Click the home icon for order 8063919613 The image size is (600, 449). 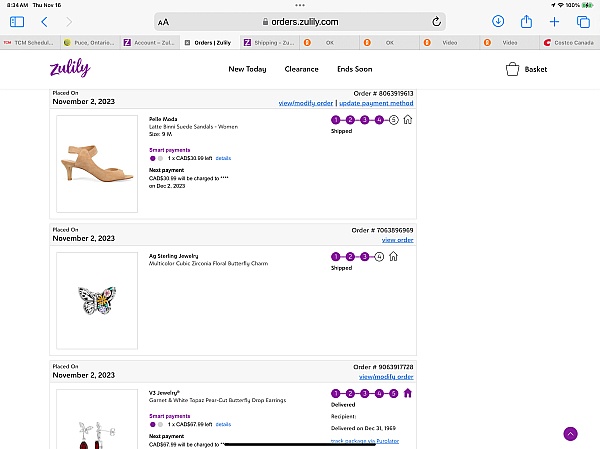coord(408,120)
